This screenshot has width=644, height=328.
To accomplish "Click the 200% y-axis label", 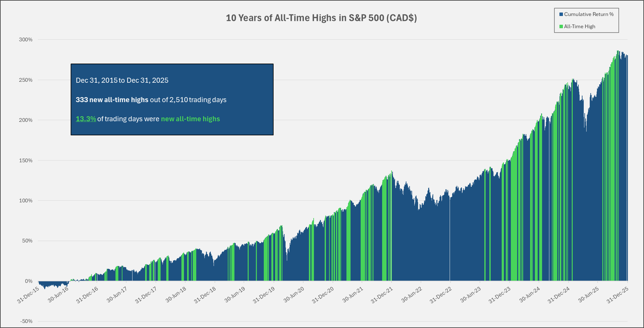I will (x=26, y=120).
